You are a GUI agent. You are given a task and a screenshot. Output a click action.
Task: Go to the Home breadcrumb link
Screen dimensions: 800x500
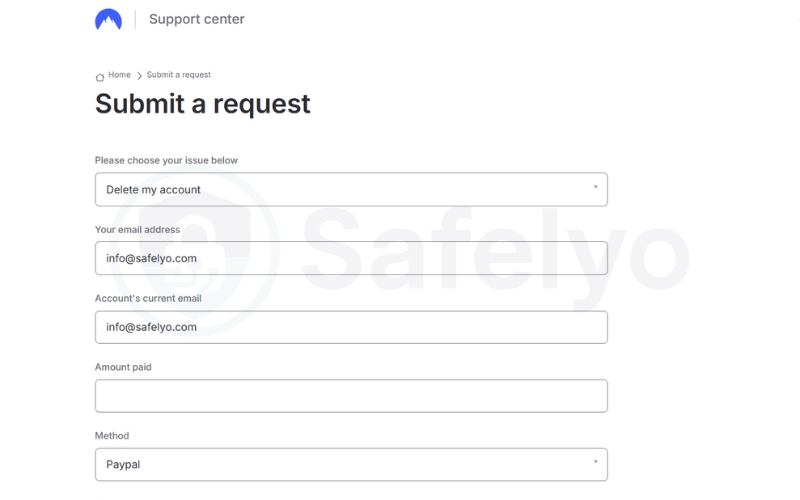pyautogui.click(x=120, y=75)
